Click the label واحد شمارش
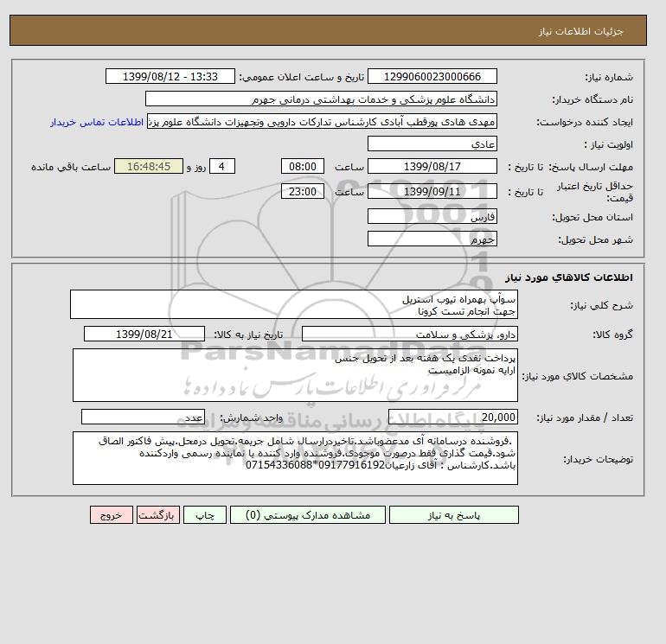666x644 pixels. [251, 418]
